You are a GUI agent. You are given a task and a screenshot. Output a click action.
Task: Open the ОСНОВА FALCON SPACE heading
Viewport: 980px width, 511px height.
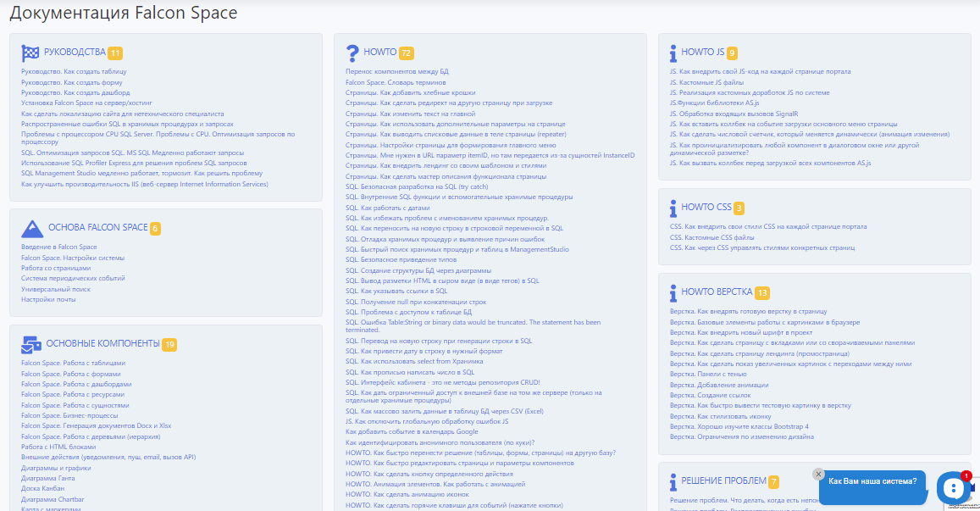pyautogui.click(x=98, y=228)
